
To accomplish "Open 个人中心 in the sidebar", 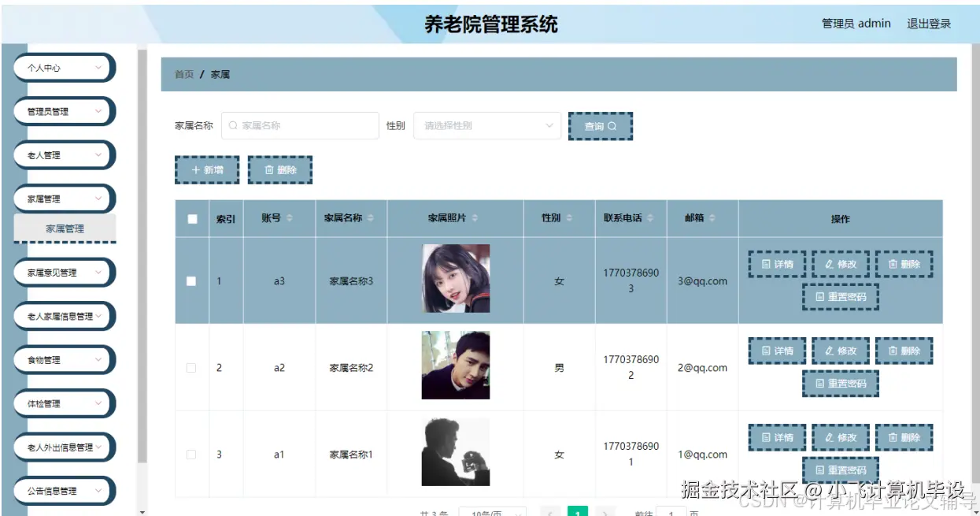I will point(65,68).
